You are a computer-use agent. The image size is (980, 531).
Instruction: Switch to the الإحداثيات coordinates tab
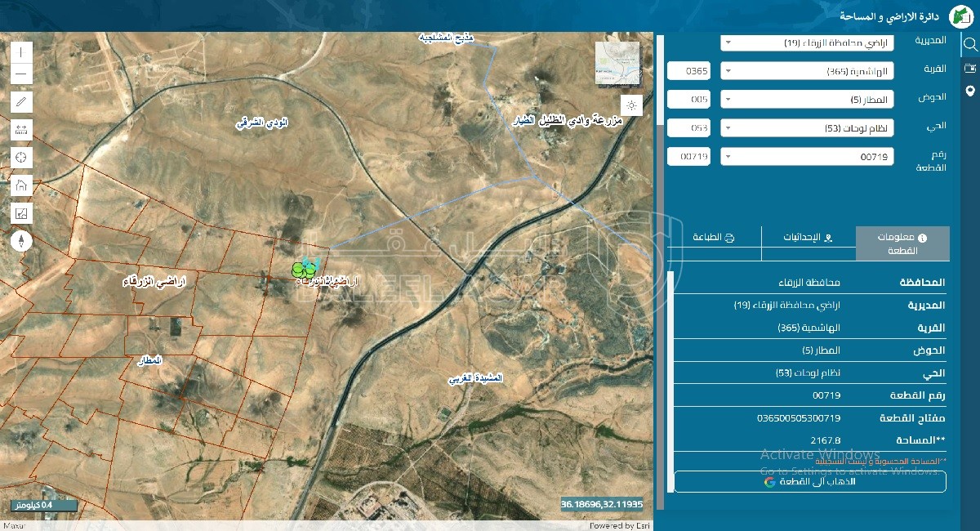[x=808, y=238]
